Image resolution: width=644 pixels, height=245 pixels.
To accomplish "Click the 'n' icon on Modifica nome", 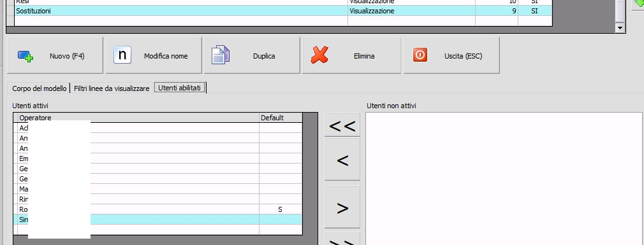I will [122, 55].
